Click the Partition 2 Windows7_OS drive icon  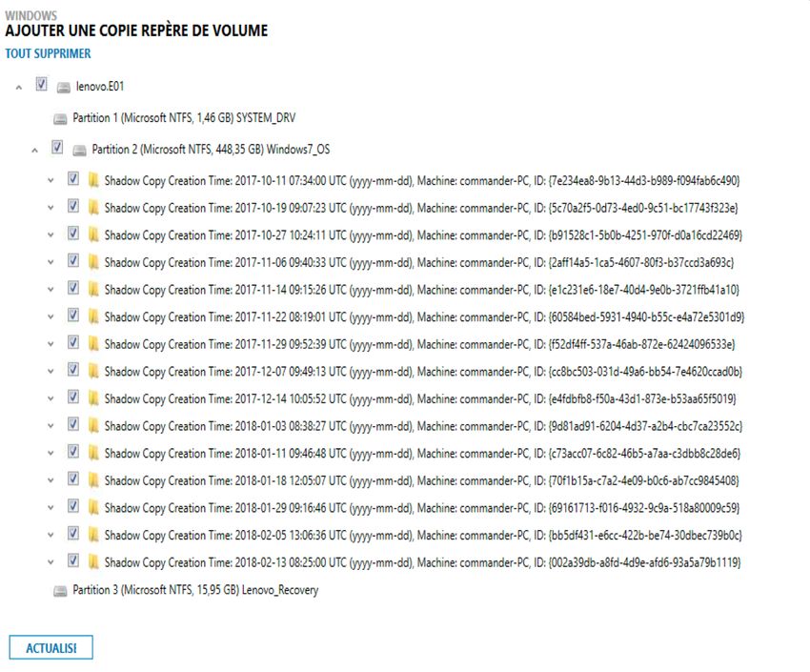pos(79,151)
